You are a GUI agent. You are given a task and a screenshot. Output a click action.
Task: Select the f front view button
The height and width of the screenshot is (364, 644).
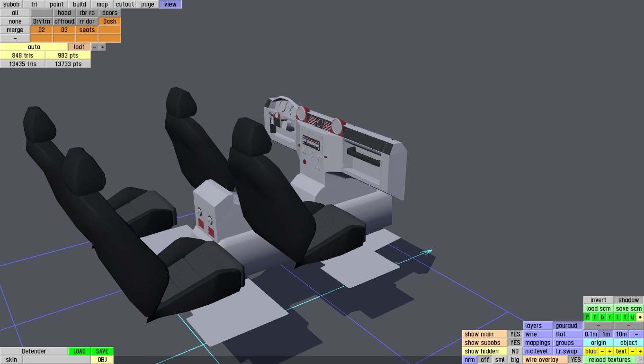pyautogui.click(x=595, y=317)
